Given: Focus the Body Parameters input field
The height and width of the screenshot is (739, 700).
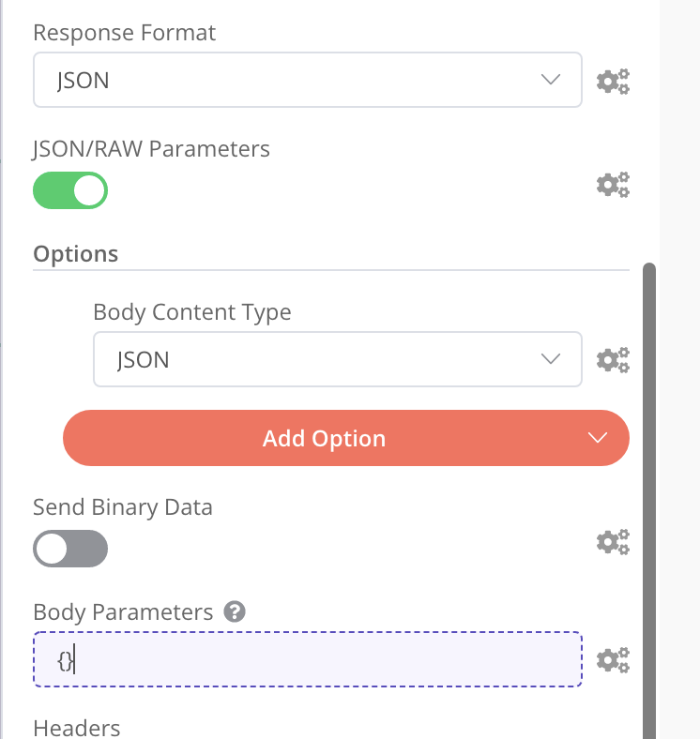Looking at the screenshot, I should pyautogui.click(x=307, y=659).
